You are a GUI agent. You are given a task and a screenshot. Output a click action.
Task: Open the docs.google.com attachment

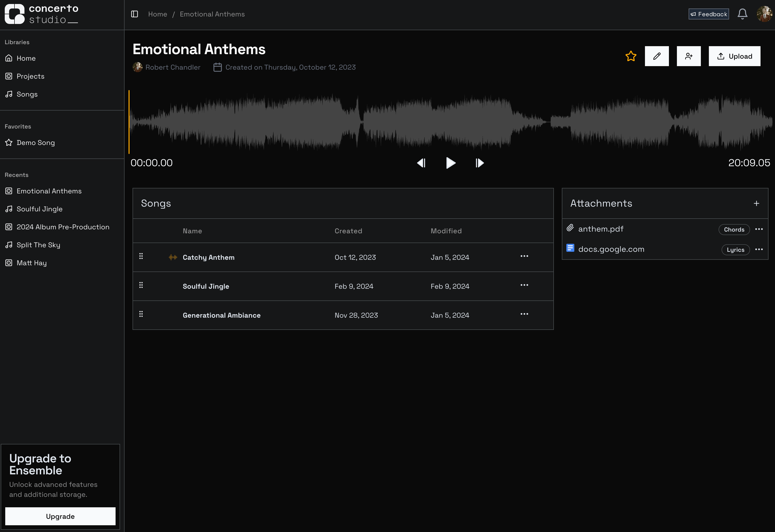coord(611,249)
